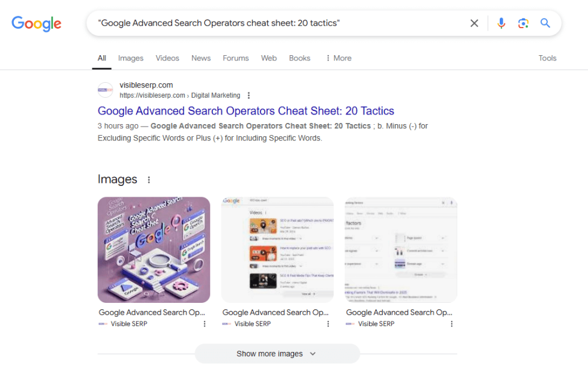The image size is (588, 379).
Task: Switch to the News tab
Action: pyautogui.click(x=200, y=58)
